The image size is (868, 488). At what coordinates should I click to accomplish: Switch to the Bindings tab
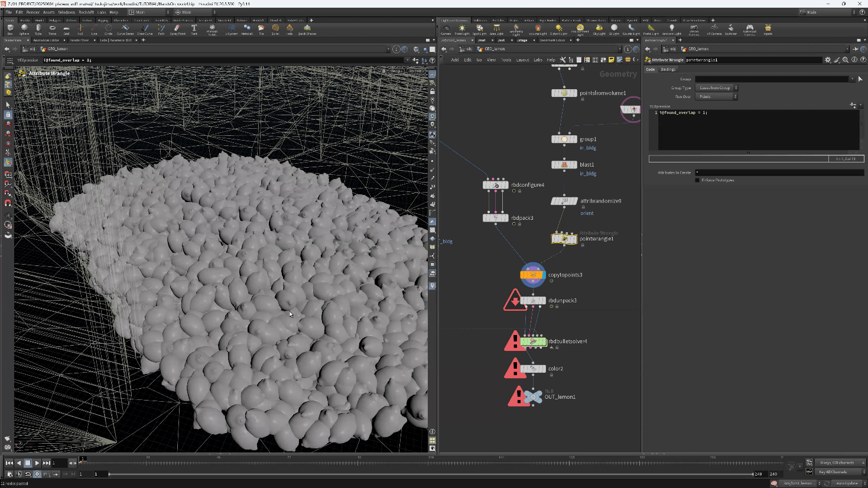[668, 69]
